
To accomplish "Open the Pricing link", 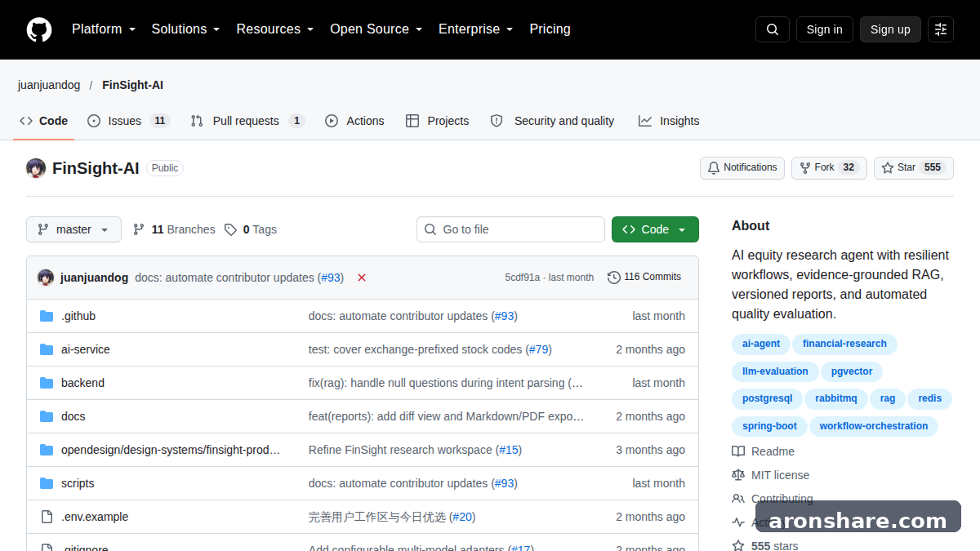I will coord(550,29).
